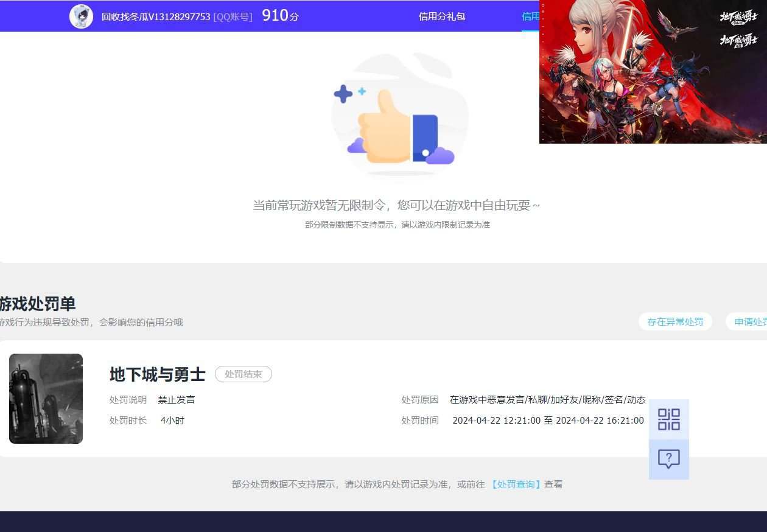Click the DNF game artwork banner
This screenshot has height=532, width=767.
[653, 72]
